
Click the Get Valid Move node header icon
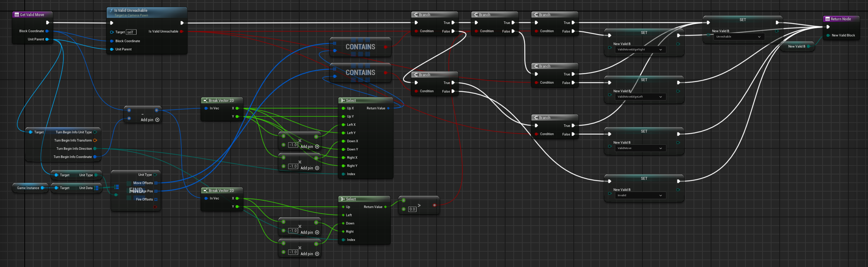tap(16, 15)
